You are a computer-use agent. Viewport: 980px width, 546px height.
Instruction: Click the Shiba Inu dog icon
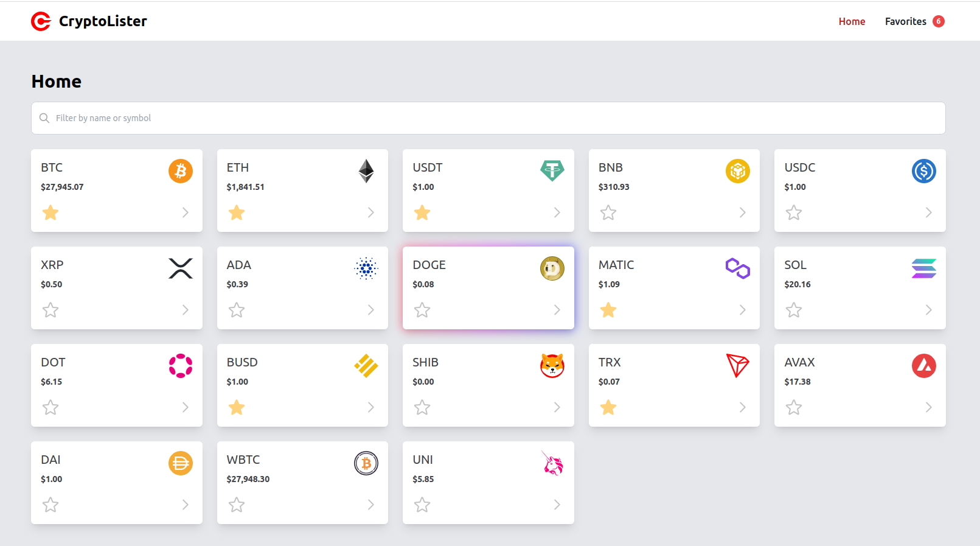click(552, 366)
